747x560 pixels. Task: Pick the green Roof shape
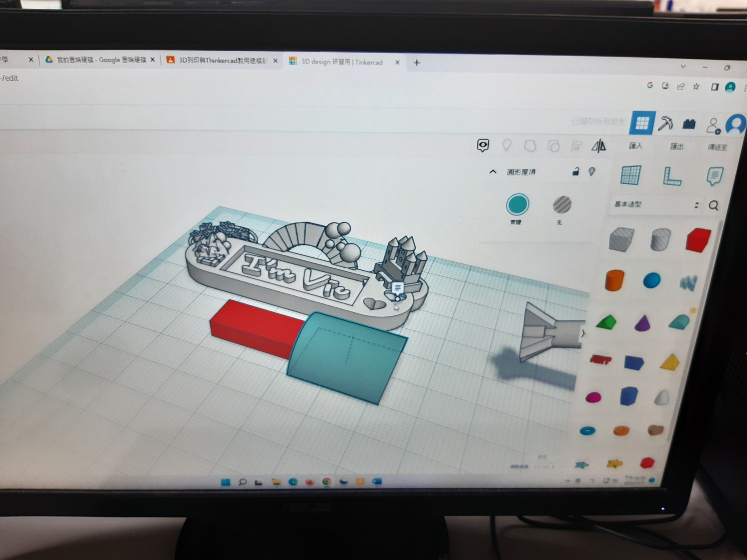606,322
